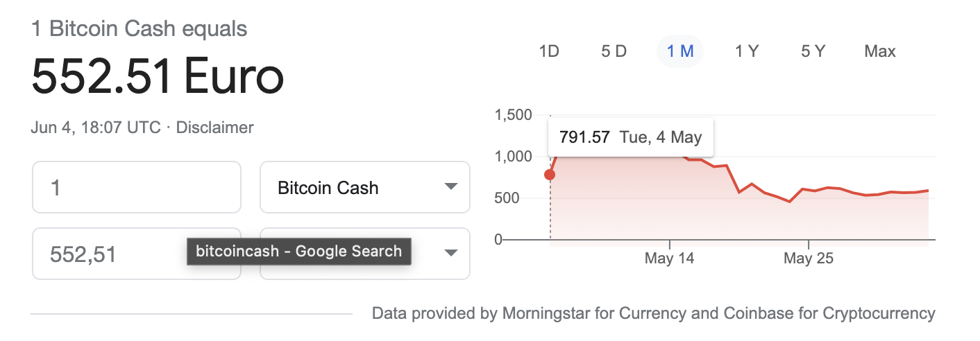Edit the converted amount field 552,51
This screenshot has width=980, height=341.
[x=137, y=254]
